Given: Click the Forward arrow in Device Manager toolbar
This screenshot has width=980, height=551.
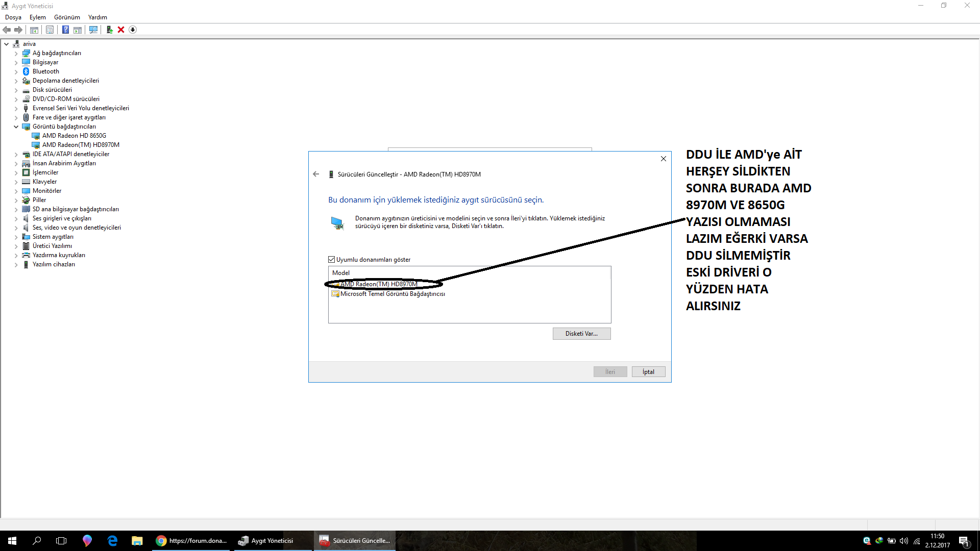Looking at the screenshot, I should pyautogui.click(x=18, y=30).
